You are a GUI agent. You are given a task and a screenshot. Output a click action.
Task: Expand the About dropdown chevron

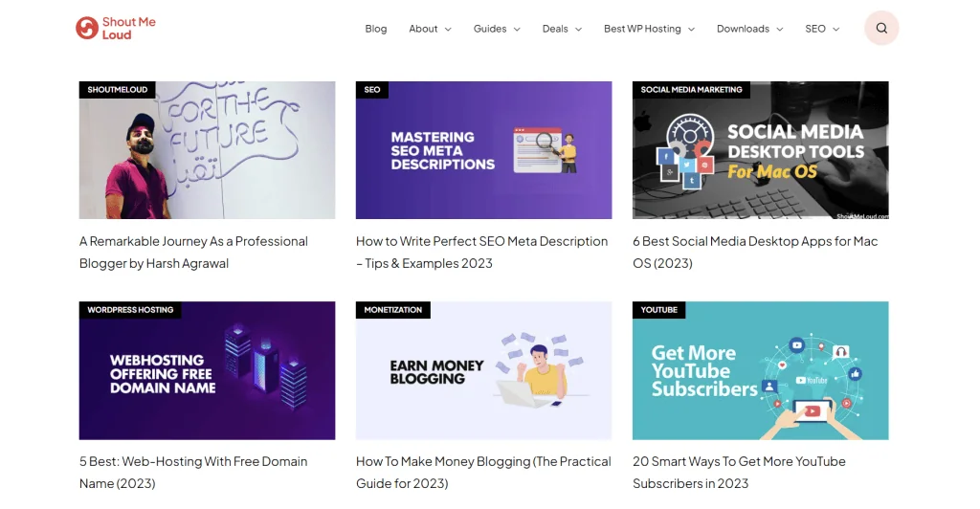coord(448,30)
